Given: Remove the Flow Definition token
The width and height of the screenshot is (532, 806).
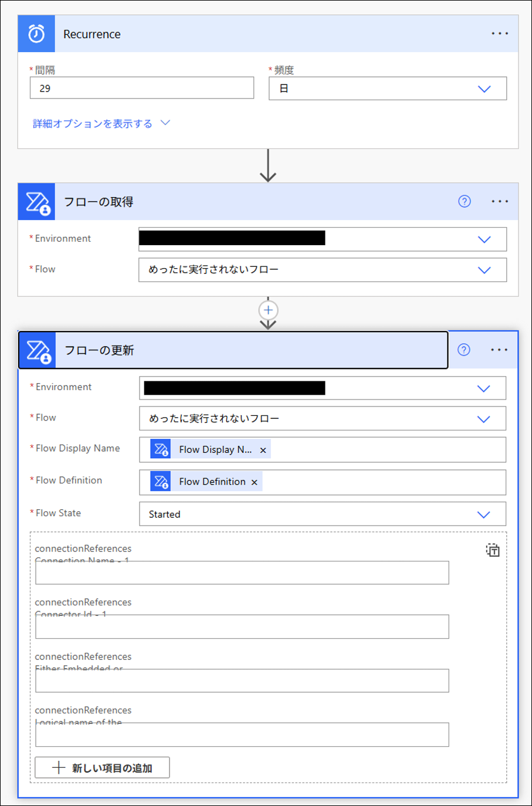Looking at the screenshot, I should point(254,482).
